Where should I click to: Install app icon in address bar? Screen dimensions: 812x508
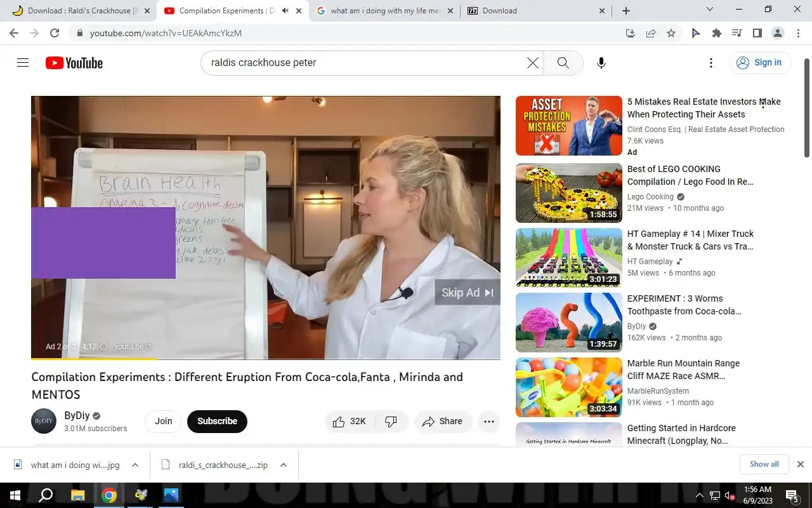pos(631,33)
